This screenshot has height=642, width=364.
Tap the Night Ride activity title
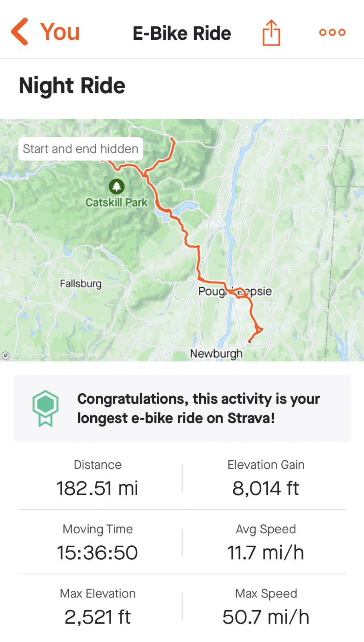(72, 86)
